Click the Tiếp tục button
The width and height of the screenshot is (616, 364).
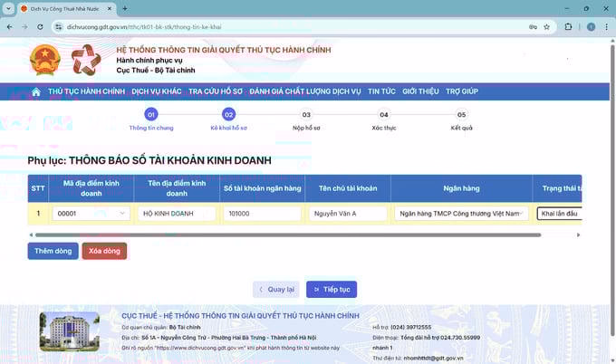coord(331,290)
